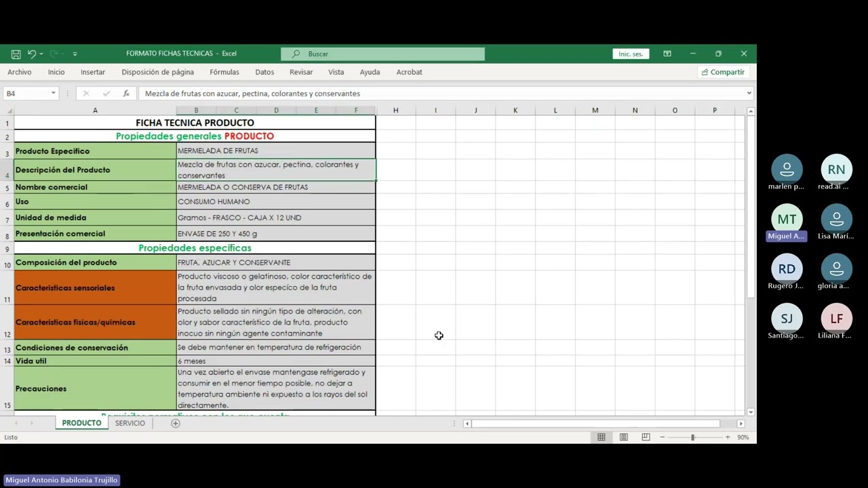Click the 'FICHA TECNICA PRODUCTO' title cell
The image size is (868, 488).
(195, 123)
